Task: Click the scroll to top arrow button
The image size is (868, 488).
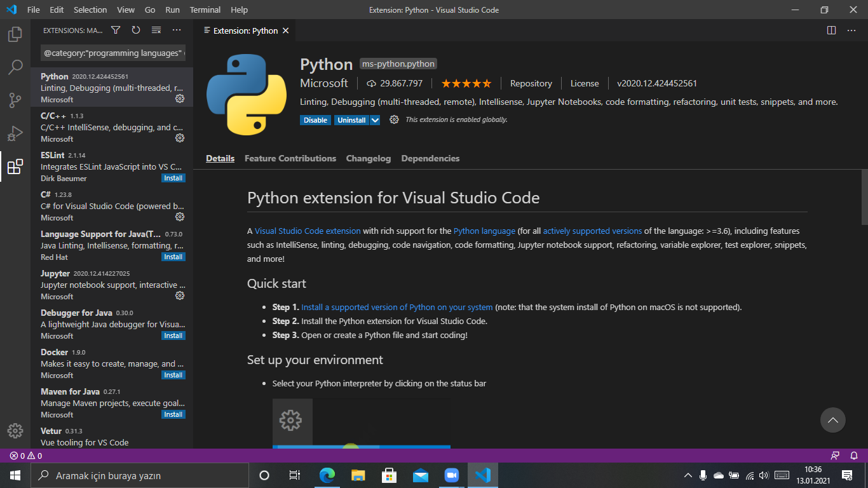Action: [832, 420]
